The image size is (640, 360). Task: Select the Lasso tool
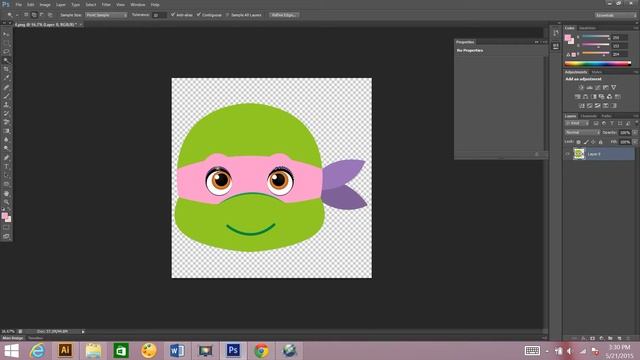click(x=6, y=52)
